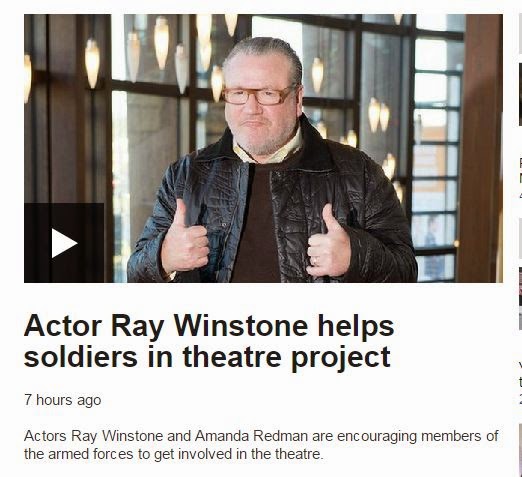Open the middle cropped sidebar story image

(520, 298)
